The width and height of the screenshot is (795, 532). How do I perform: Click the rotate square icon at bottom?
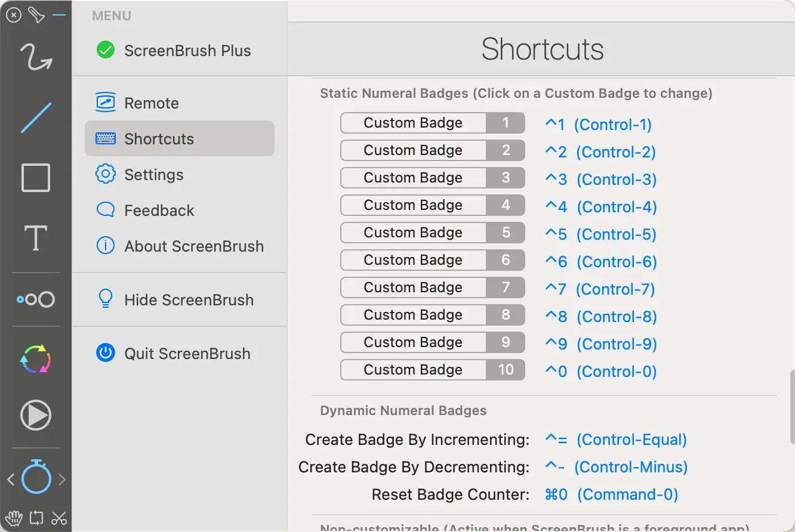coord(36,517)
